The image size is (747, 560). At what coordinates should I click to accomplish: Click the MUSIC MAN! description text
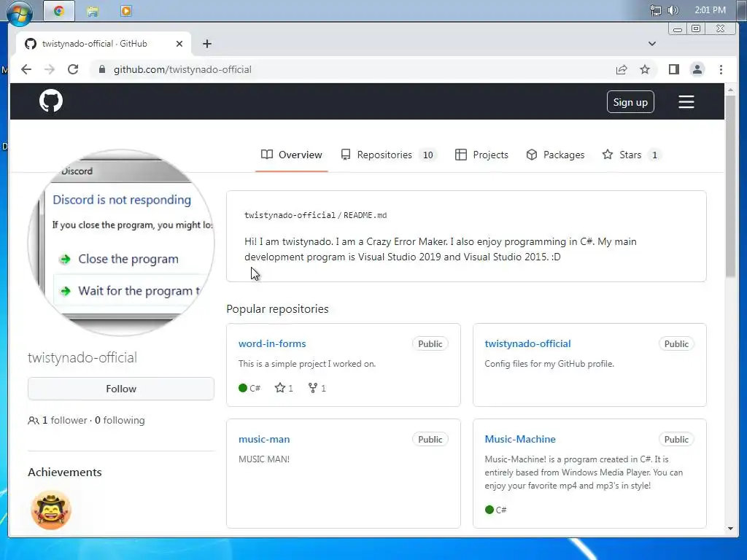[x=264, y=459]
